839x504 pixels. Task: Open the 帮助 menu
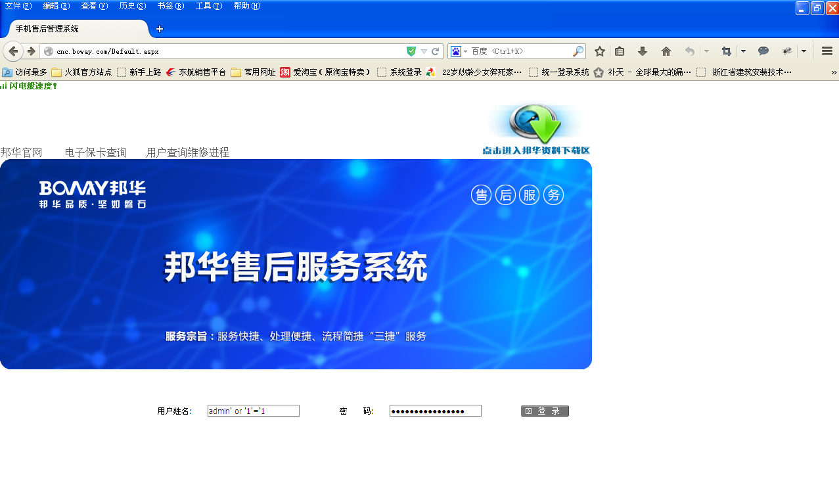pos(247,6)
